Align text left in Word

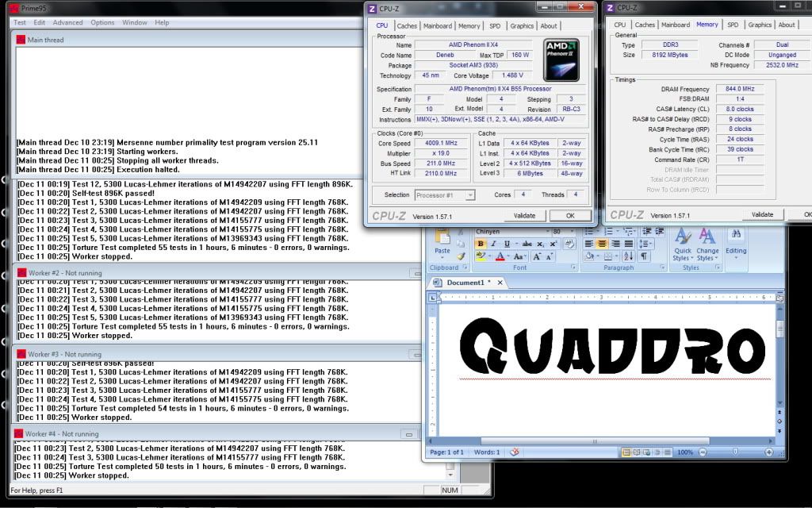click(x=589, y=244)
